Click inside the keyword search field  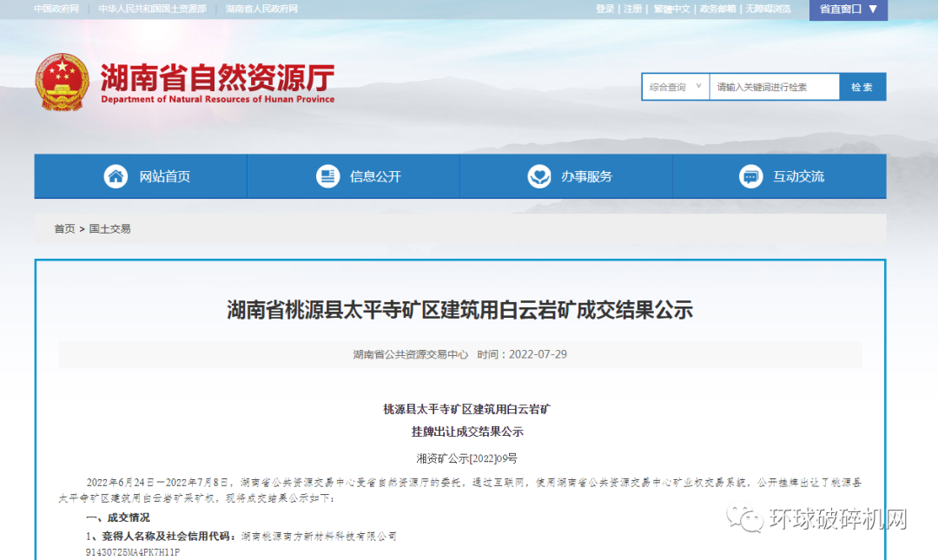(x=773, y=87)
